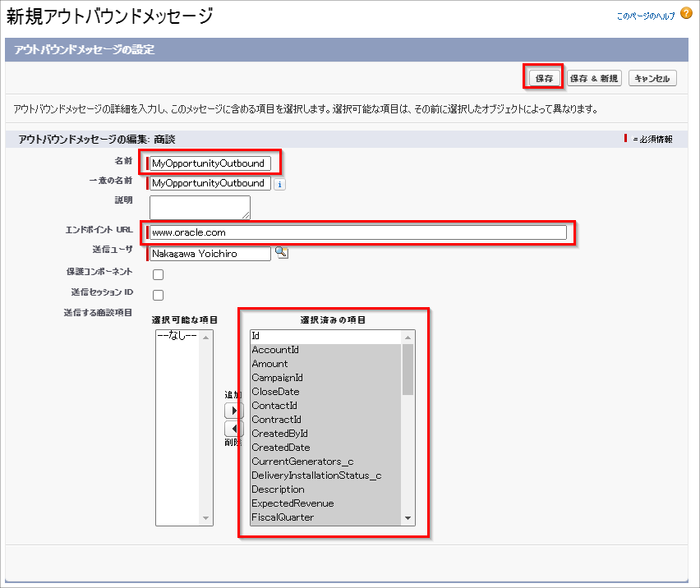Image resolution: width=700 pixels, height=588 pixels.
Task: Select Amount in the selected fields list
Action: point(269,364)
